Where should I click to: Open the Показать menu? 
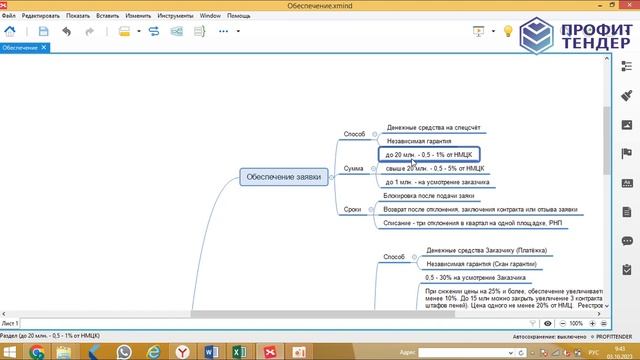point(78,16)
